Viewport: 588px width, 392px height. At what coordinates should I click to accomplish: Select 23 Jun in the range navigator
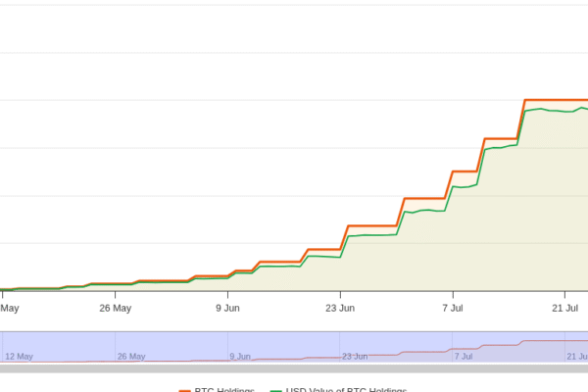(x=355, y=356)
